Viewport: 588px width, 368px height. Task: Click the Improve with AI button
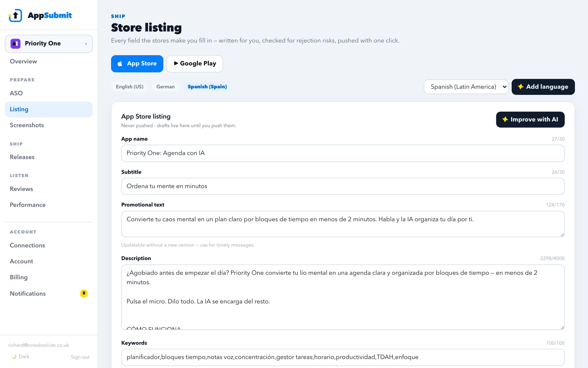[530, 120]
